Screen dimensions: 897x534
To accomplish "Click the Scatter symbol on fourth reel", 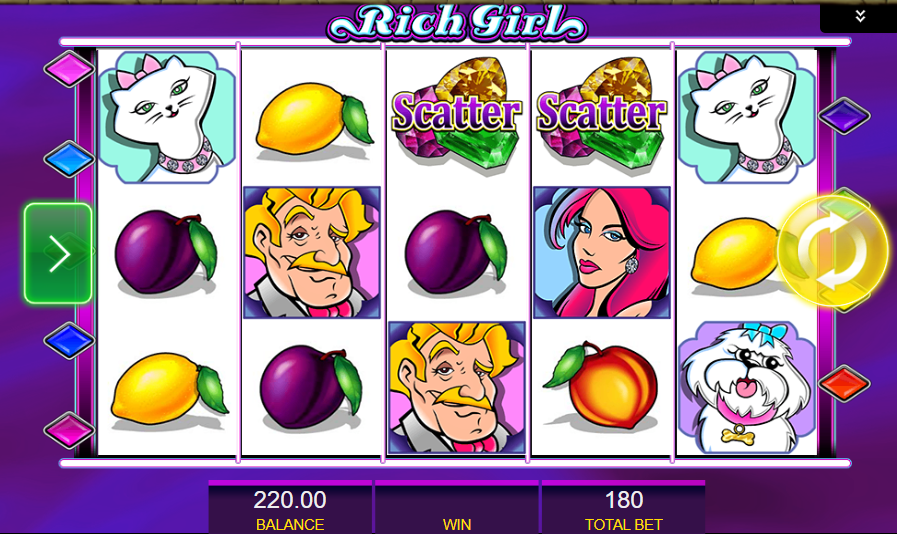I will tap(601, 114).
